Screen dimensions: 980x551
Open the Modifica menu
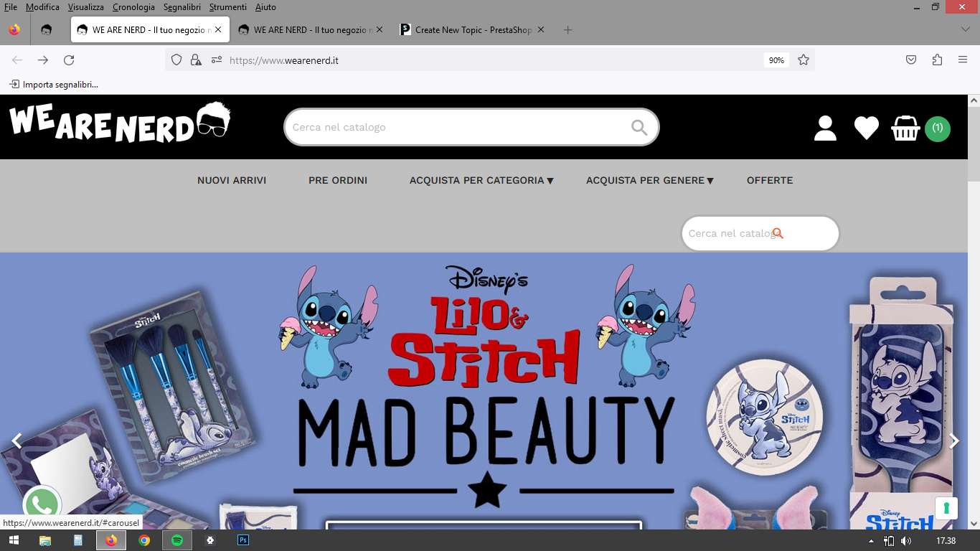pos(42,7)
